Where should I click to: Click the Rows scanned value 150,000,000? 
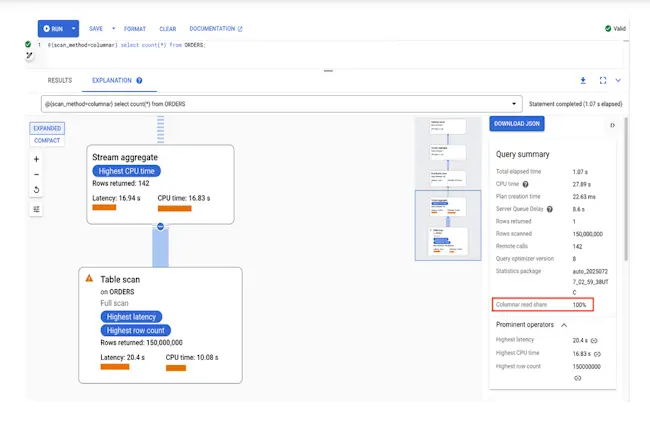click(x=587, y=234)
